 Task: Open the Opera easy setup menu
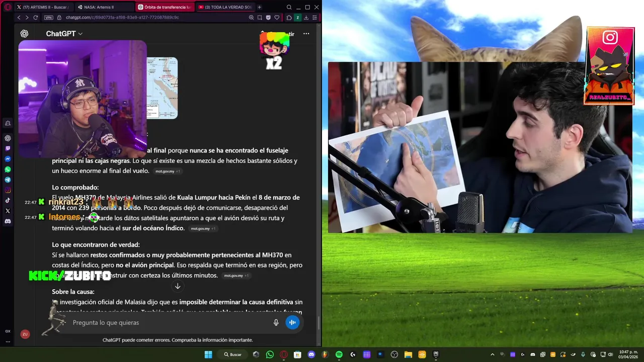tap(314, 17)
